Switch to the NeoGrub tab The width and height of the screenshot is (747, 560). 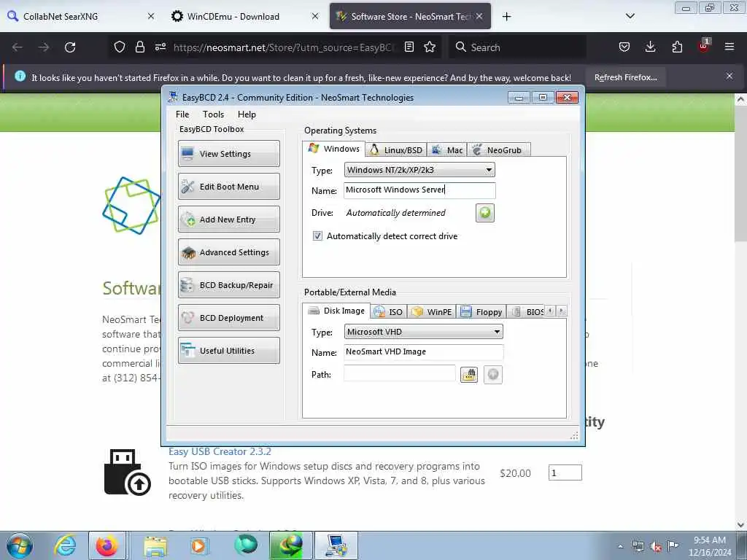[x=498, y=150]
